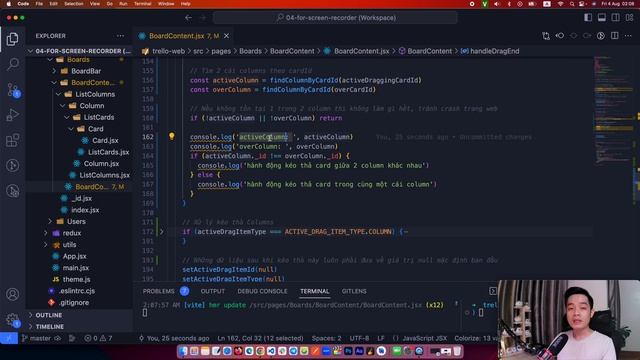The height and width of the screenshot is (360, 640).
Task: Close the BoardContent.jsx tab
Action: tap(227, 36)
